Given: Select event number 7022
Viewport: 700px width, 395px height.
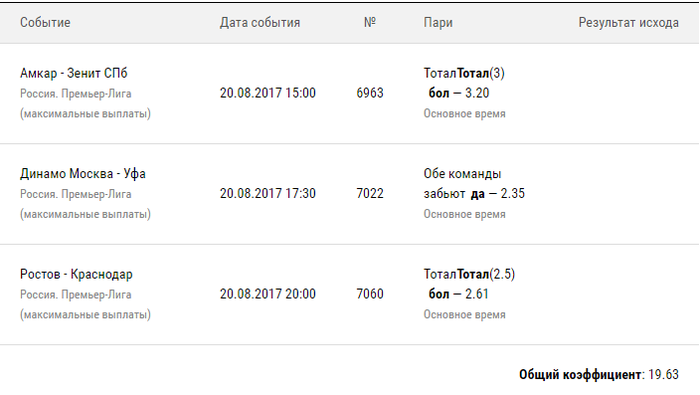Looking at the screenshot, I should [x=370, y=193].
